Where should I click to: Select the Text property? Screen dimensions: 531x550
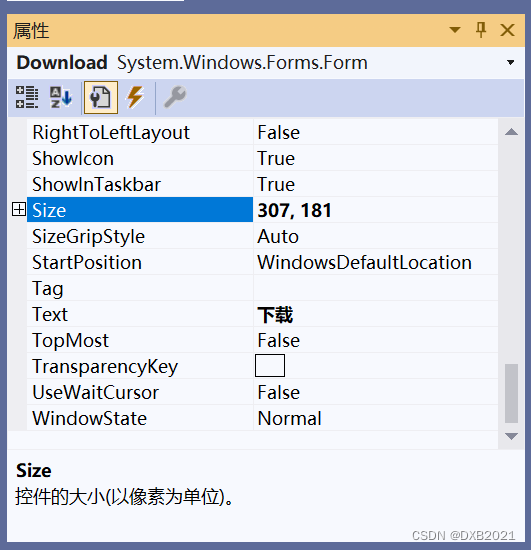click(x=140, y=314)
